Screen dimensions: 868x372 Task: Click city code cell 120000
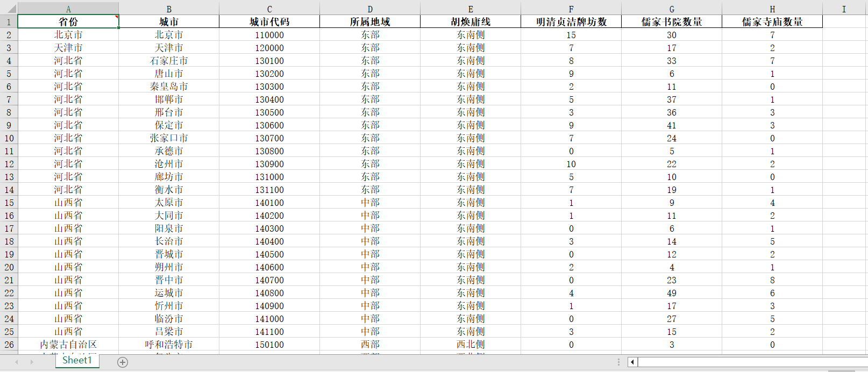pos(269,48)
